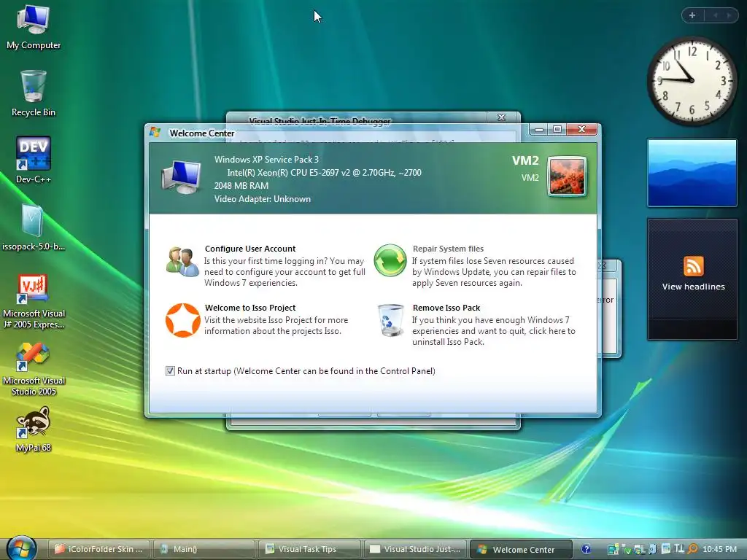Switch to Visual Studio Just-In-Time taskbar item
The height and width of the screenshot is (560, 747).
tap(414, 549)
